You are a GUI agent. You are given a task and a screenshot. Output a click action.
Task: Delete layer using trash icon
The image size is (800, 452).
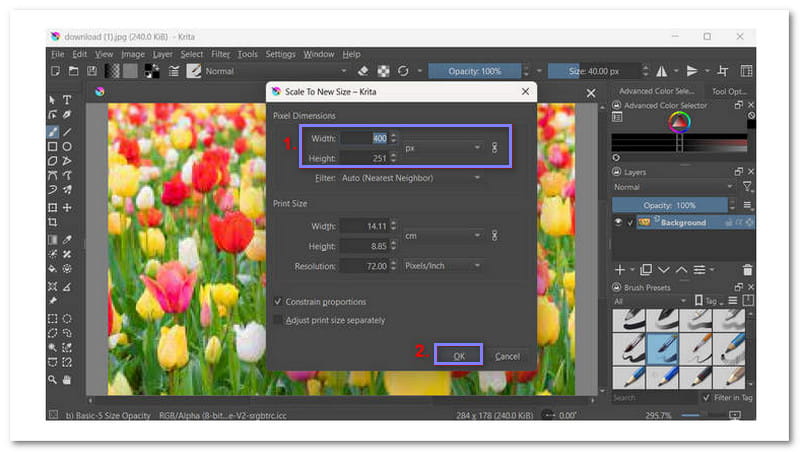click(748, 269)
